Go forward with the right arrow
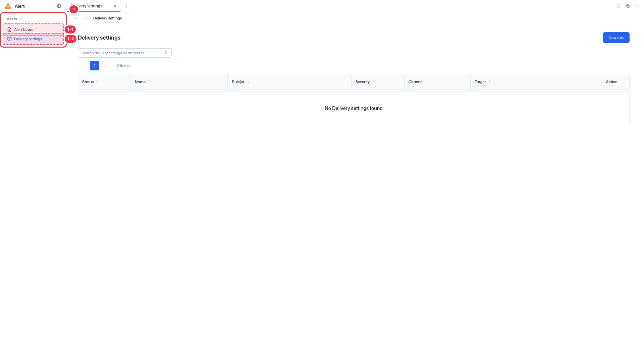The height and width of the screenshot is (362, 644). click(x=86, y=18)
